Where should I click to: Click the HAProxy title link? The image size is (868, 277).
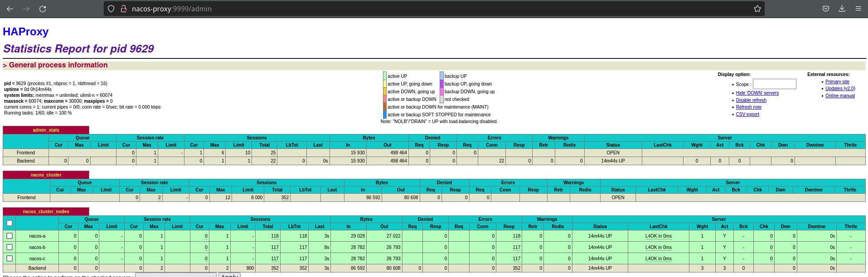(x=25, y=32)
